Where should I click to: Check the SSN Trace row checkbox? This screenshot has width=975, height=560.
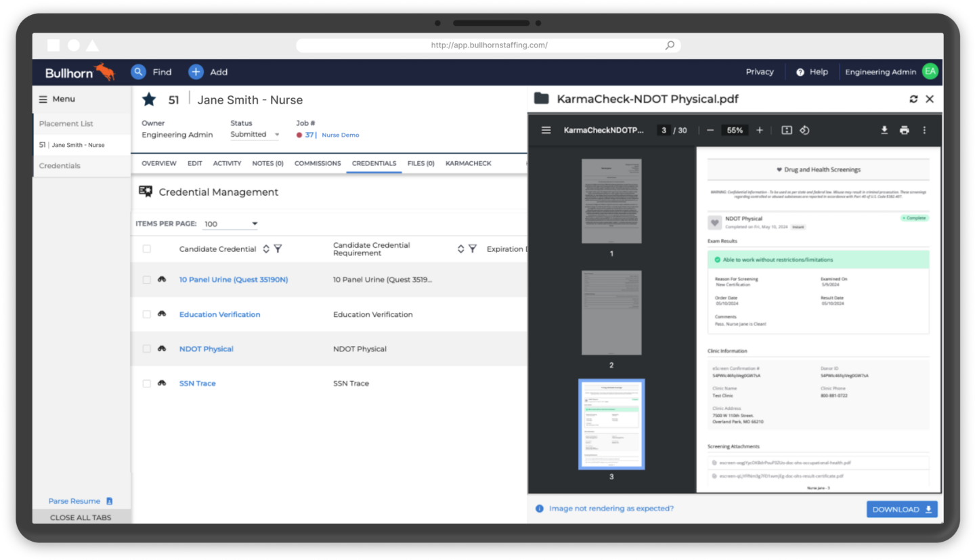point(147,383)
